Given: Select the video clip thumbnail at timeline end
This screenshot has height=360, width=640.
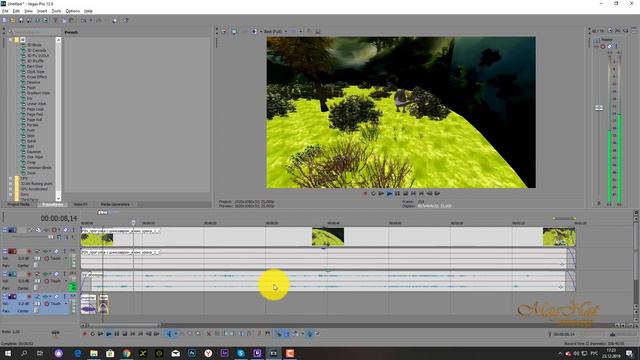Looking at the screenshot, I should [x=559, y=237].
